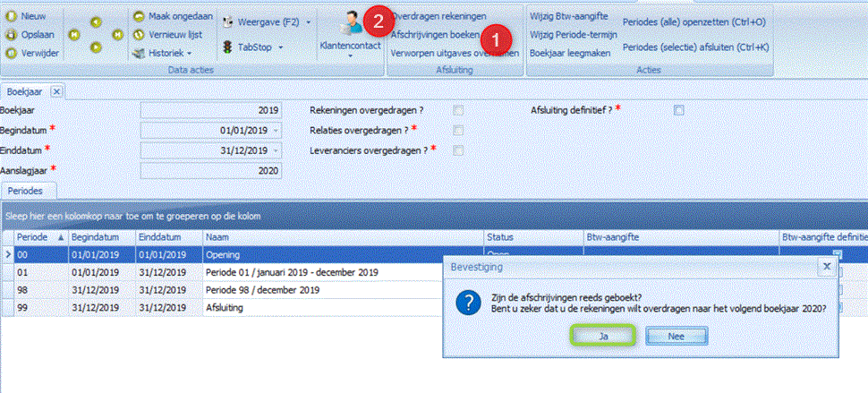
Task: Go to the first record arrow
Action: click(x=75, y=35)
